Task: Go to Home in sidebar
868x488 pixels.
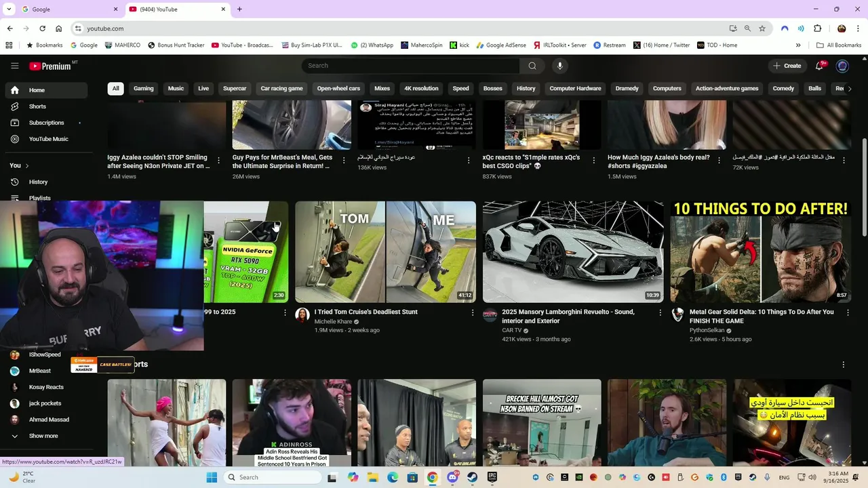Action: (46, 90)
